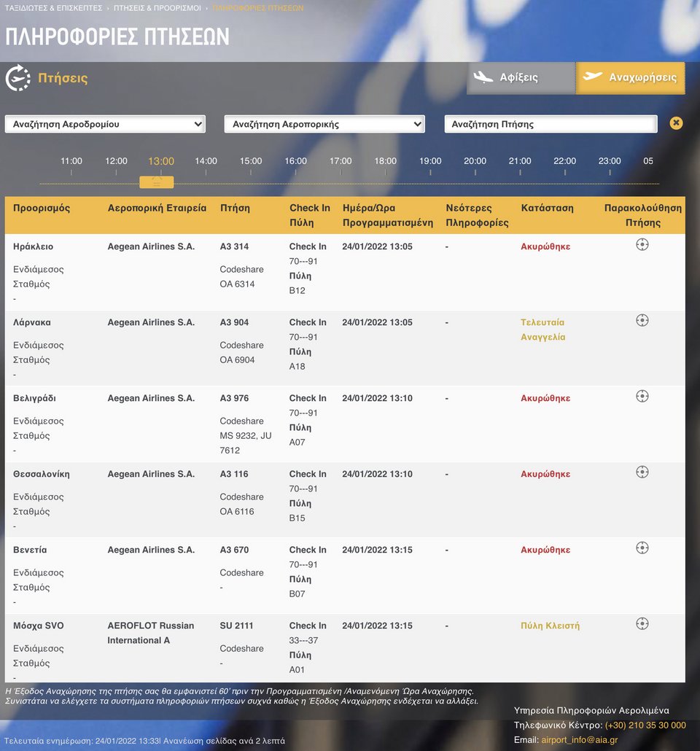This screenshot has width=700, height=751.
Task: Select 14:00 on the timeline
Action: [x=206, y=161]
